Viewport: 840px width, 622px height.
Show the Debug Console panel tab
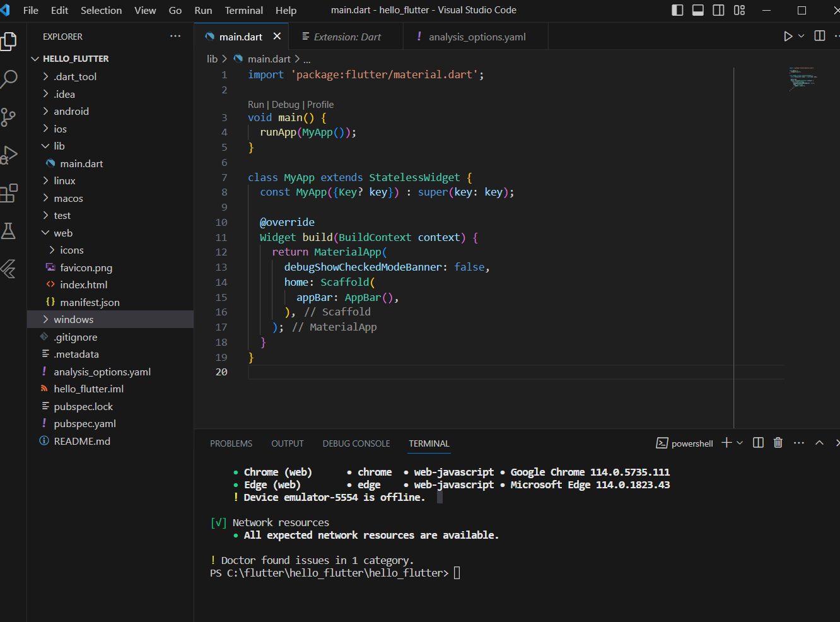pos(356,443)
